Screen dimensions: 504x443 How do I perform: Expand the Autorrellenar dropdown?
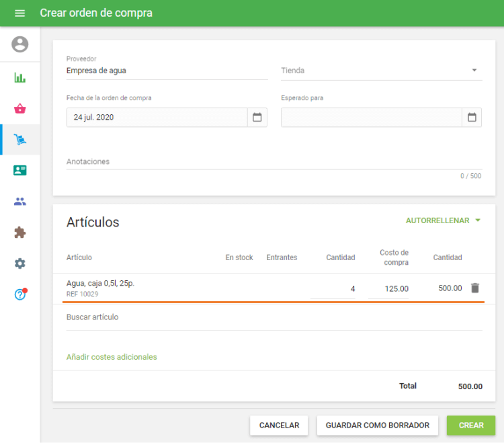tap(444, 220)
